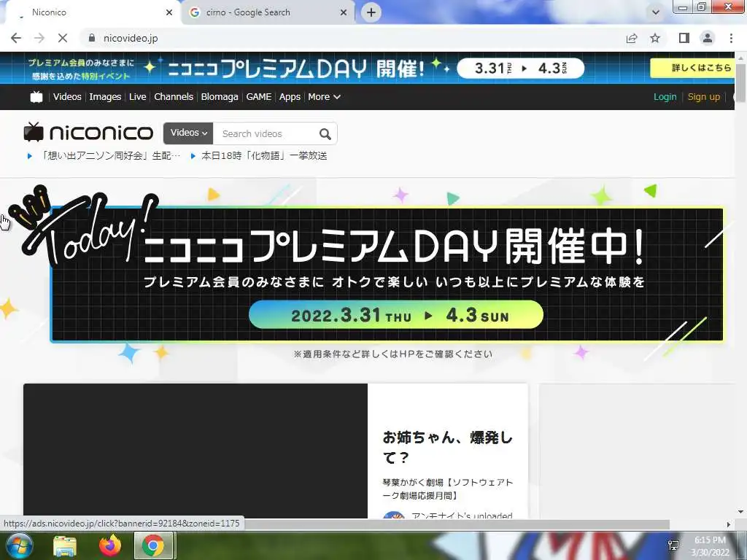This screenshot has height=560, width=747.
Task: Click the white TV icon in navbar
Action: (x=36, y=97)
